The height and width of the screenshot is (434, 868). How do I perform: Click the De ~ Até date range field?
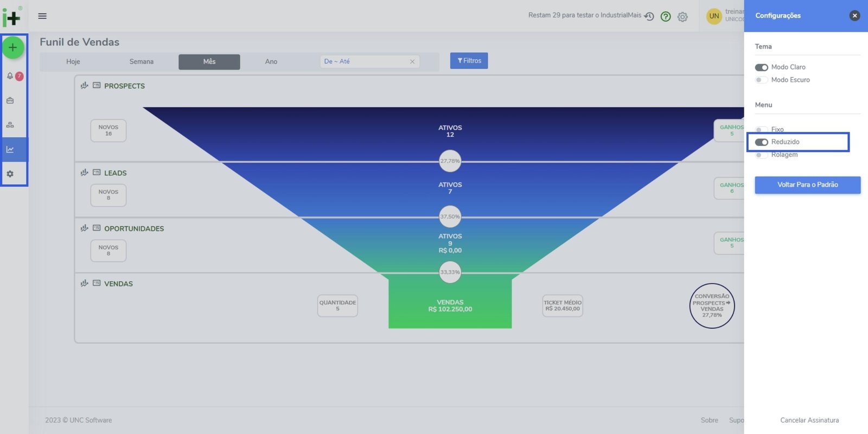click(365, 62)
